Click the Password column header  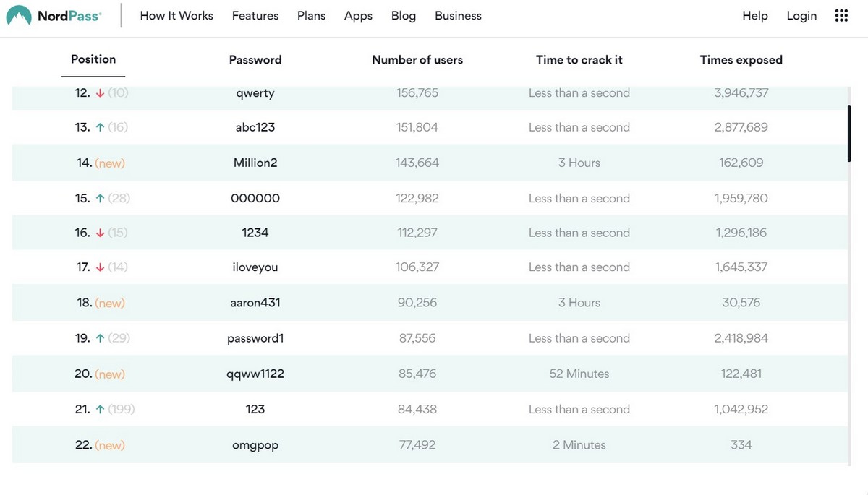[x=255, y=60]
